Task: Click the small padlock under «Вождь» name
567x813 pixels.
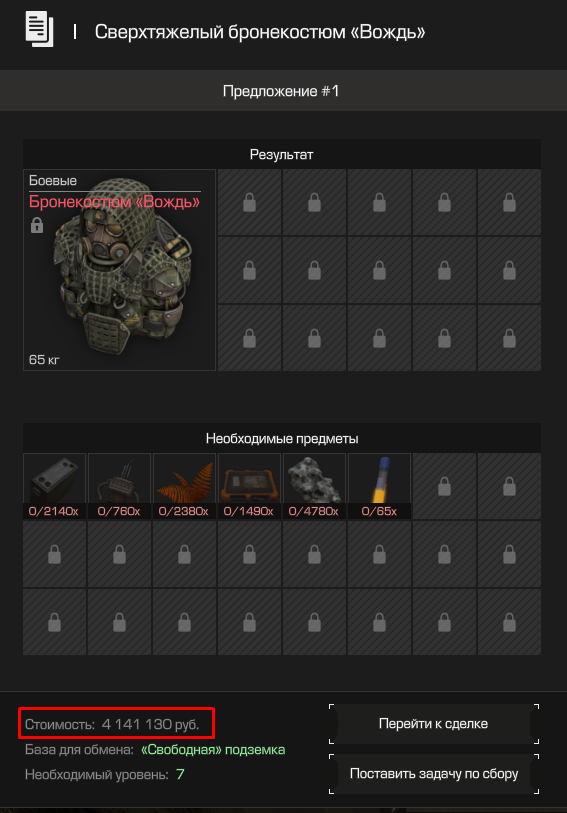Action: [x=37, y=225]
